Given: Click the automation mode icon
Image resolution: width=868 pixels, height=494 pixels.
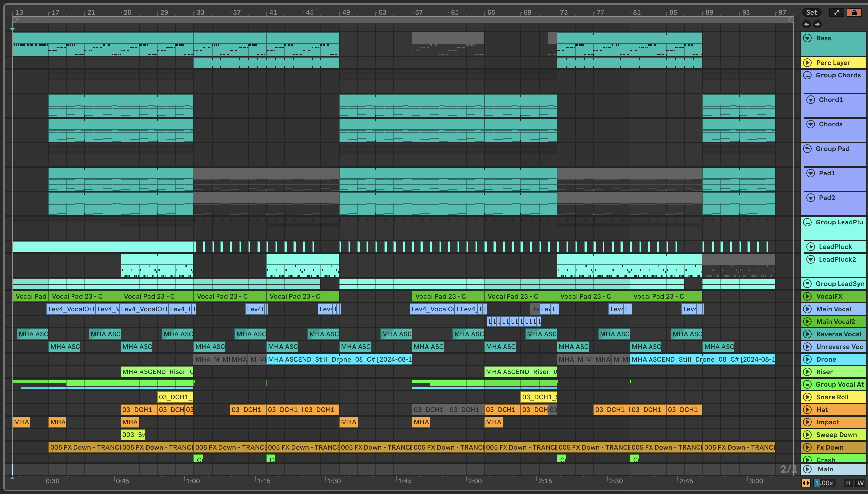Looking at the screenshot, I should [x=837, y=12].
